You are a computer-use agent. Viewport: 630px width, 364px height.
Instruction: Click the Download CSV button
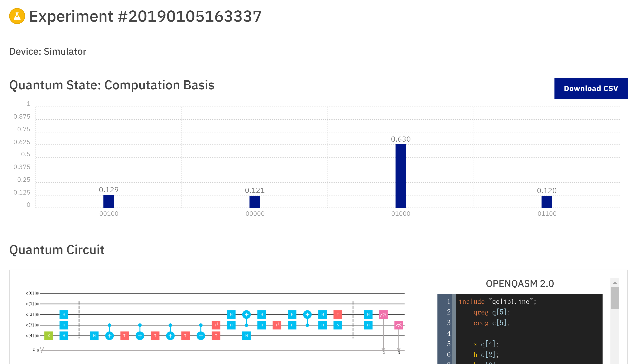pyautogui.click(x=591, y=88)
